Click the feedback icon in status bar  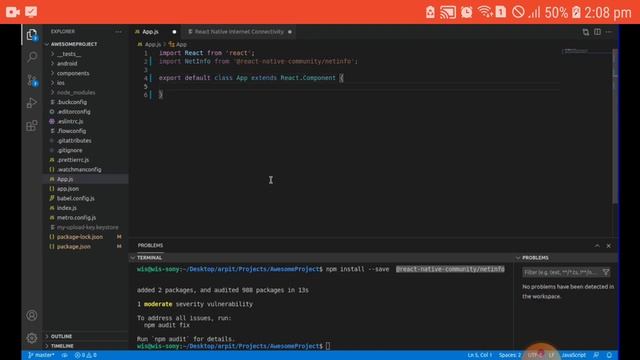[x=596, y=355]
